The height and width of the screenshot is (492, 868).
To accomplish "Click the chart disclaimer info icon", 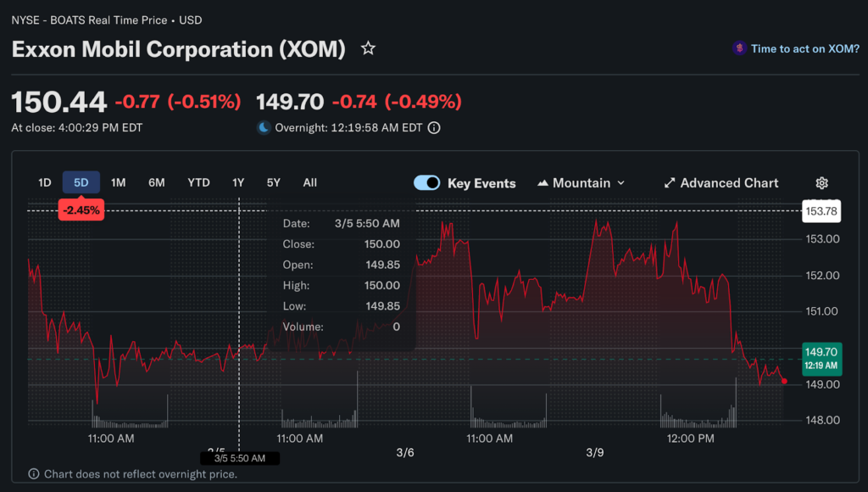I will point(34,474).
